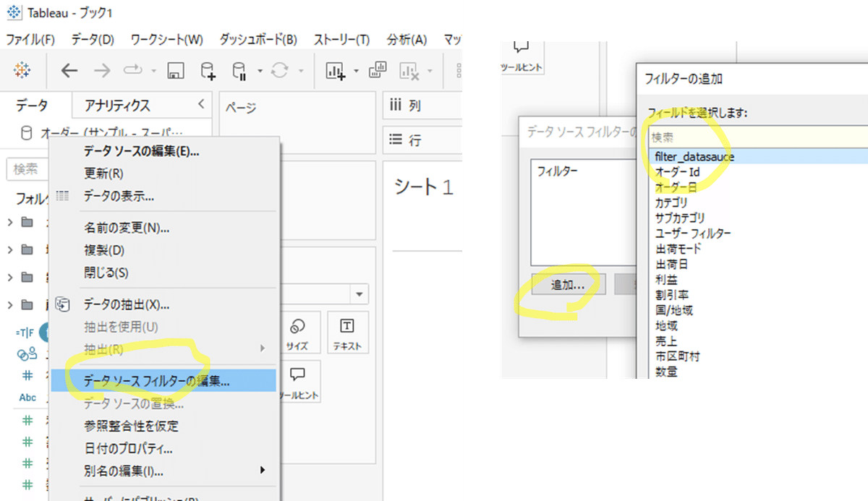Click the テキスト marks card

pos(347,333)
